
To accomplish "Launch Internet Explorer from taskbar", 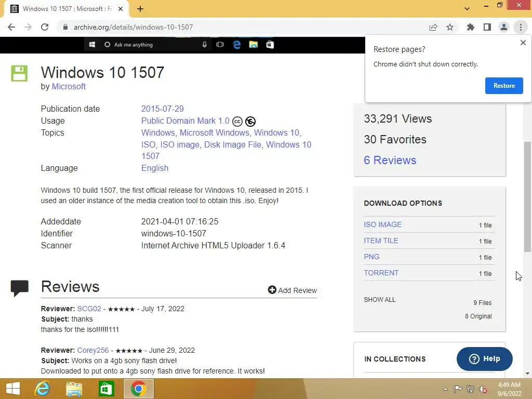I will tap(43, 389).
